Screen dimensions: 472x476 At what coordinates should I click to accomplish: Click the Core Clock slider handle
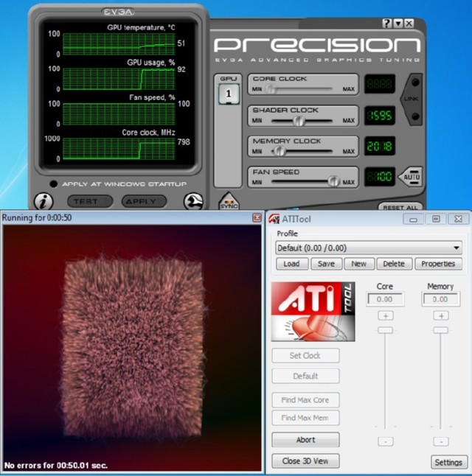[x=270, y=89]
